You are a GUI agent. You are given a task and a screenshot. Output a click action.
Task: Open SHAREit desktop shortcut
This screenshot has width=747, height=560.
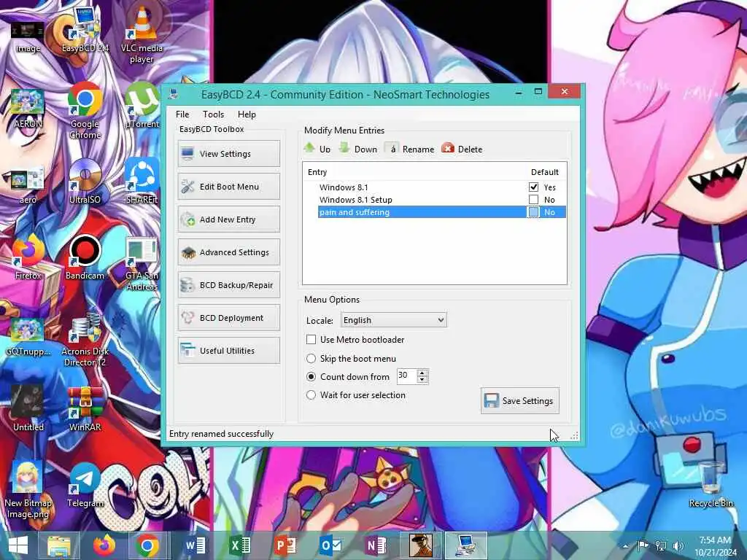[142, 182]
